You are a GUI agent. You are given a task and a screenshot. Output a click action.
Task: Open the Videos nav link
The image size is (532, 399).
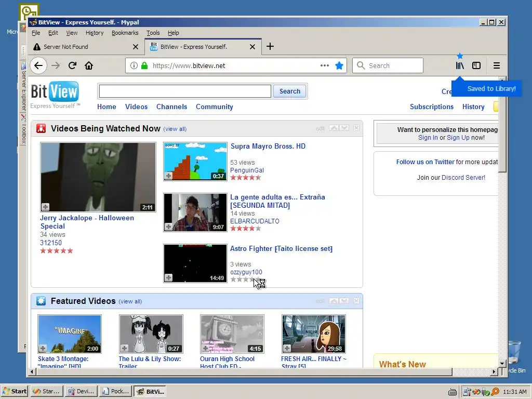click(x=137, y=107)
